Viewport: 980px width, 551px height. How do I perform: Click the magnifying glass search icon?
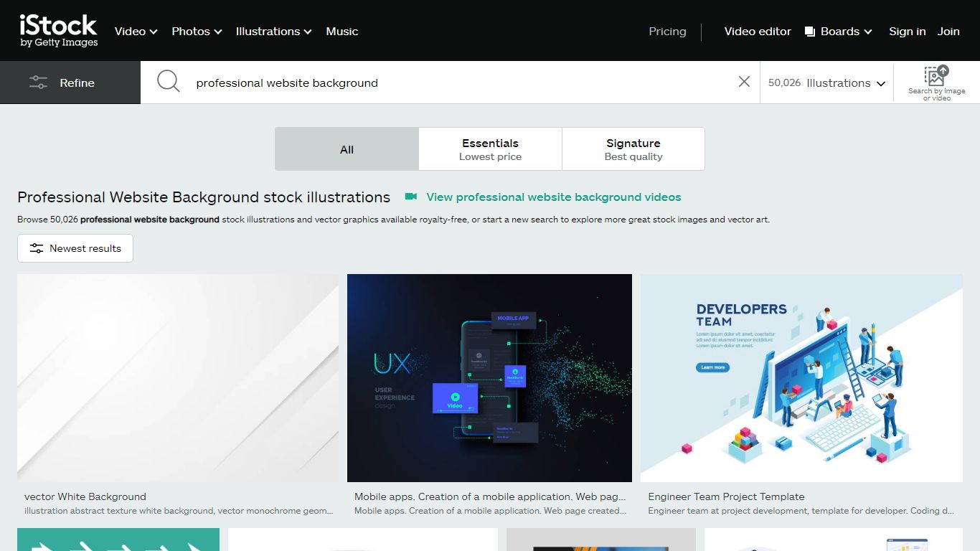click(x=168, y=82)
